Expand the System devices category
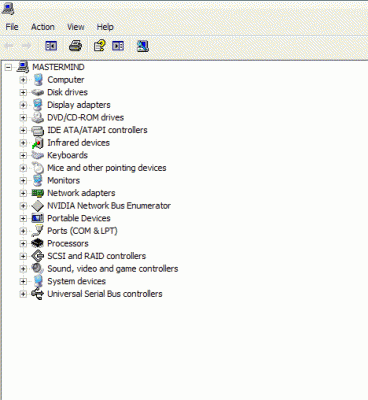The width and height of the screenshot is (368, 400). click(23, 282)
